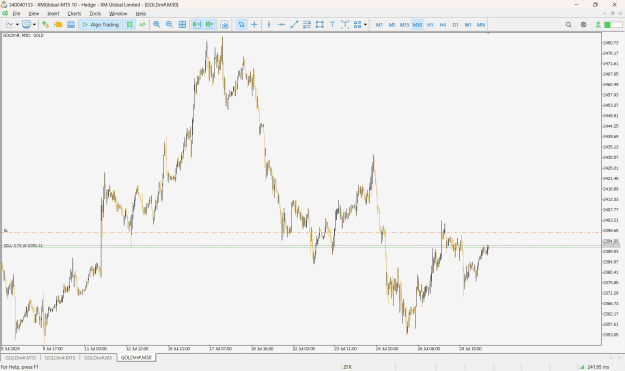Enable crosshair cursor mode
Viewport: 625px width, 371px height.
[254, 25]
